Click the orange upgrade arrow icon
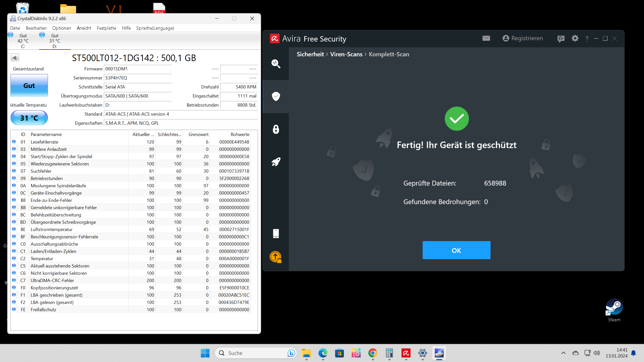Screen dimensions: 644x362 [x=276, y=257]
